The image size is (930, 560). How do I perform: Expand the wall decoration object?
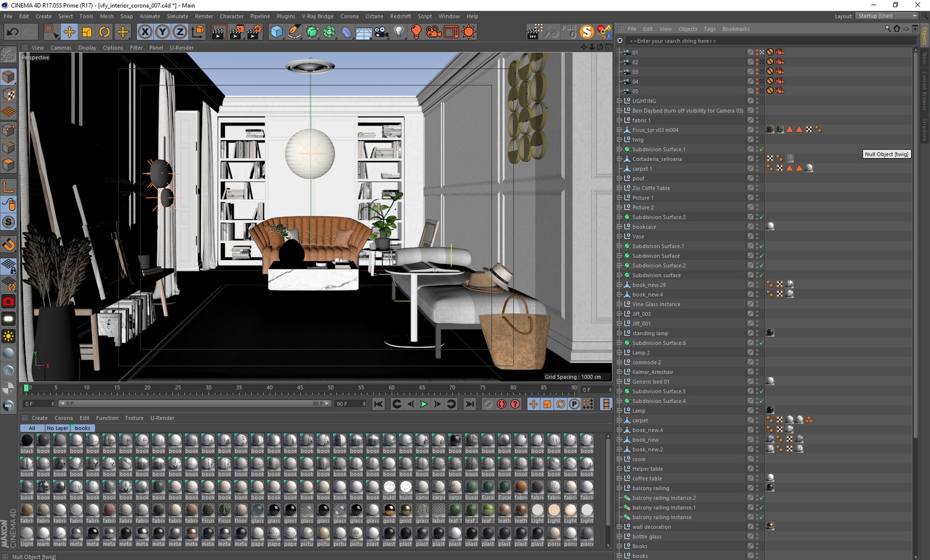pos(619,527)
